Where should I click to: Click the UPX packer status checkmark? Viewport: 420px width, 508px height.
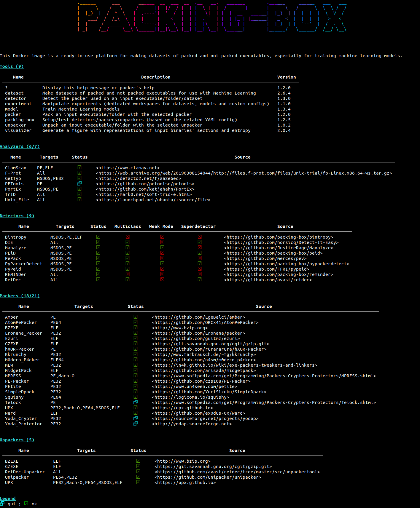[x=136, y=408]
